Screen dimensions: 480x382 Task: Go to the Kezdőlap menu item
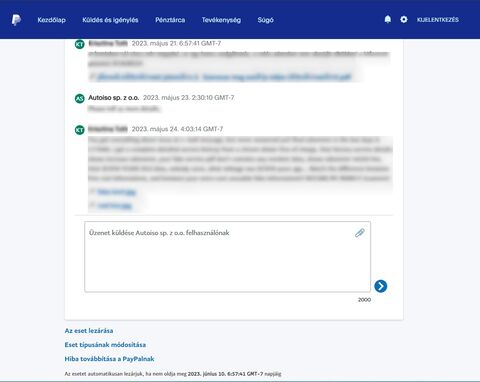tap(52, 20)
